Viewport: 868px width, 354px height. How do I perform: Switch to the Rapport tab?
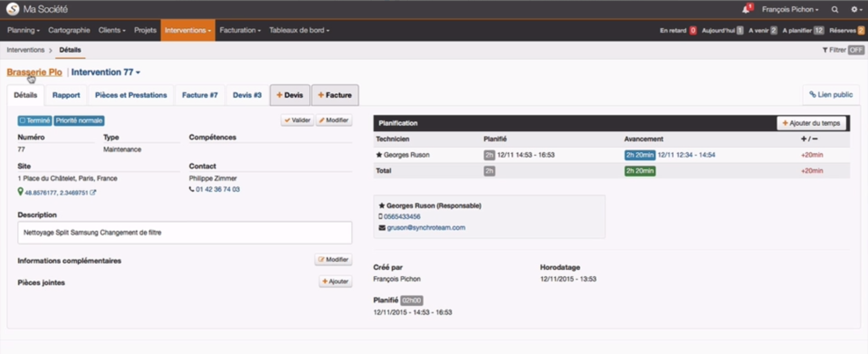[x=66, y=95]
